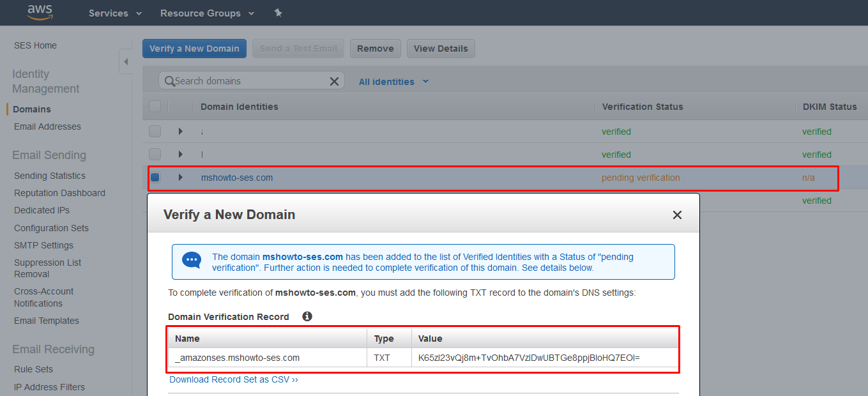
Task: Open Reputation Dashboard
Action: (x=59, y=193)
